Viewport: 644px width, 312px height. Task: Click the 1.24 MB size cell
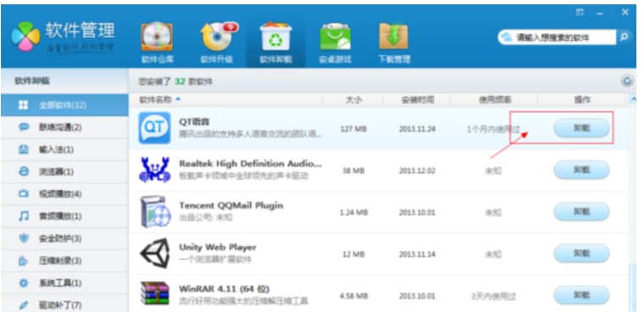coord(353,213)
